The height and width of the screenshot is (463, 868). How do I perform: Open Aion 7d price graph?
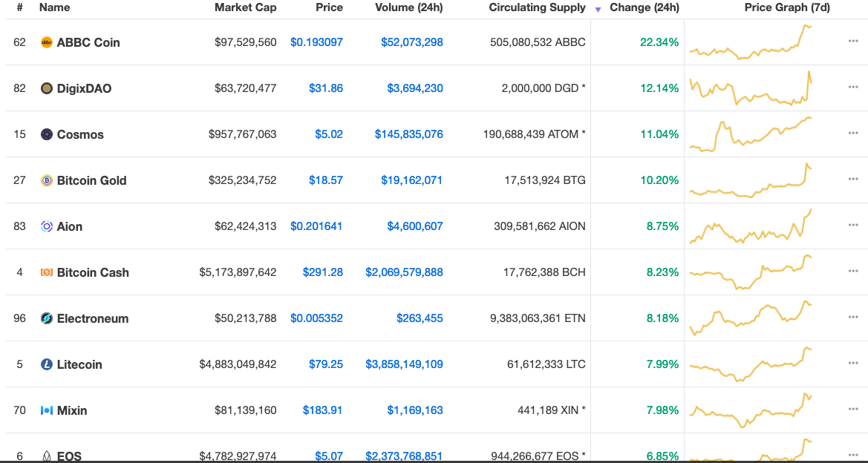point(751,226)
